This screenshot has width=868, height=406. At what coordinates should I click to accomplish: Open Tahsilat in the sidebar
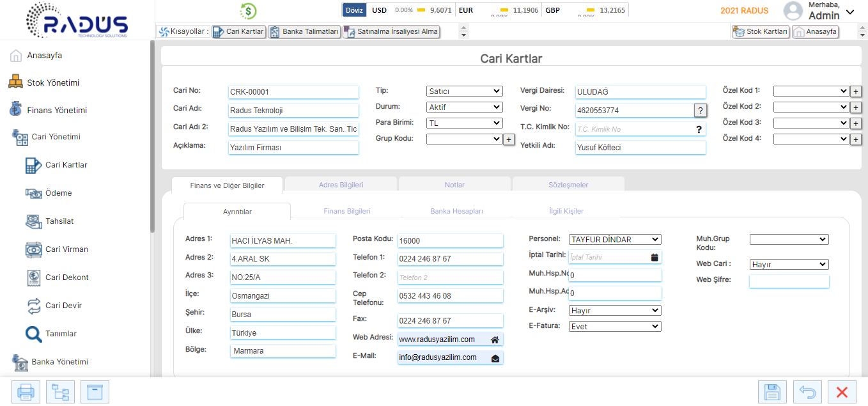pos(50,221)
